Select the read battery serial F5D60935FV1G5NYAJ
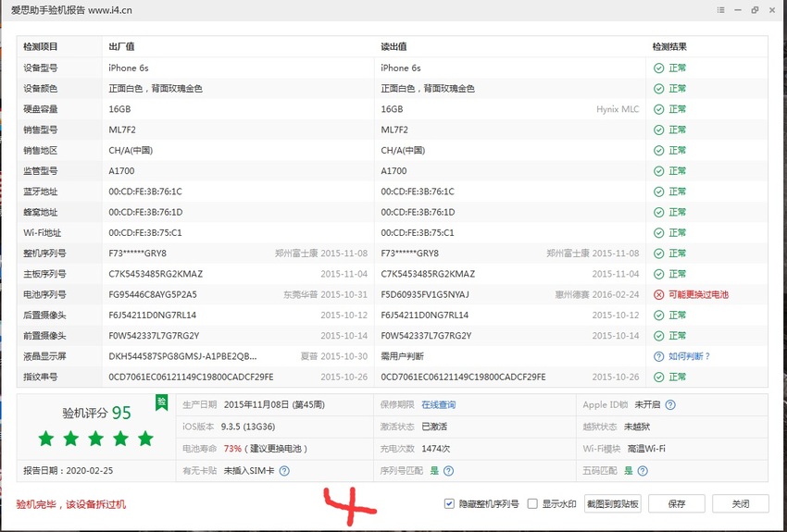The width and height of the screenshot is (787, 532). (425, 295)
